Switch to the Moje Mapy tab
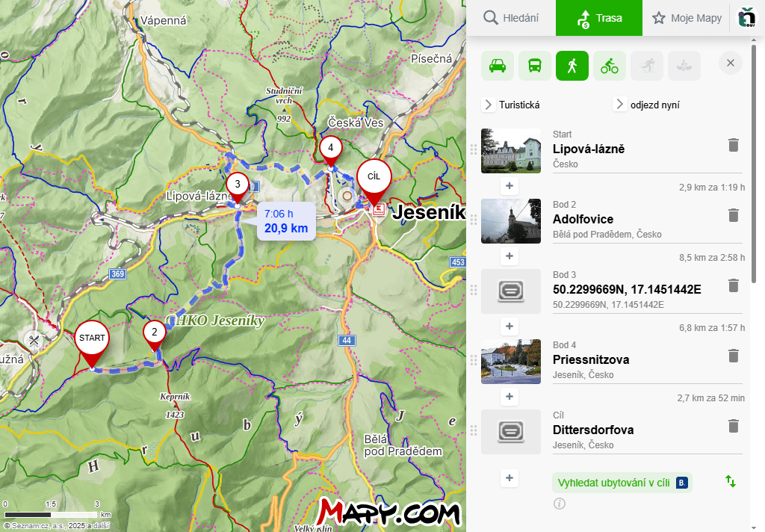Viewport: 765px width, 532px height. pyautogui.click(x=687, y=18)
